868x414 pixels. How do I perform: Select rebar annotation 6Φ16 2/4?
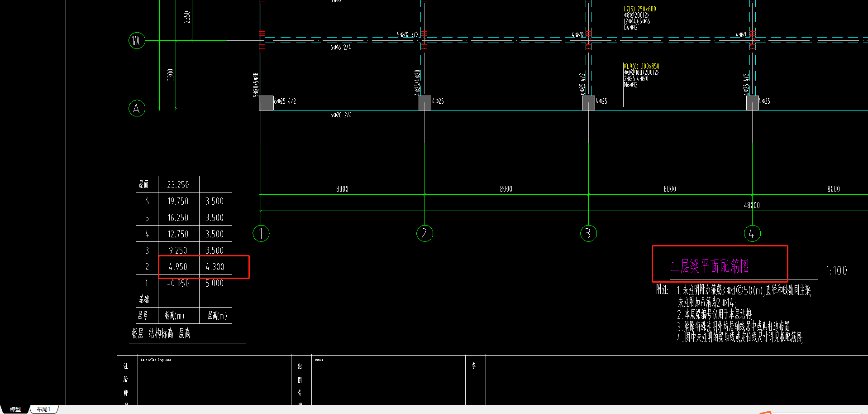pos(341,47)
